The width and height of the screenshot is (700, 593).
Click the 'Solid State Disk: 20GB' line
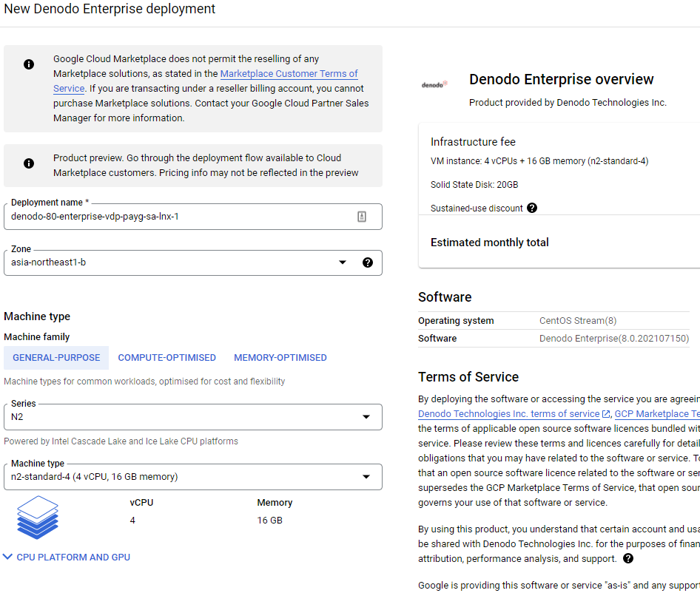pyautogui.click(x=474, y=185)
